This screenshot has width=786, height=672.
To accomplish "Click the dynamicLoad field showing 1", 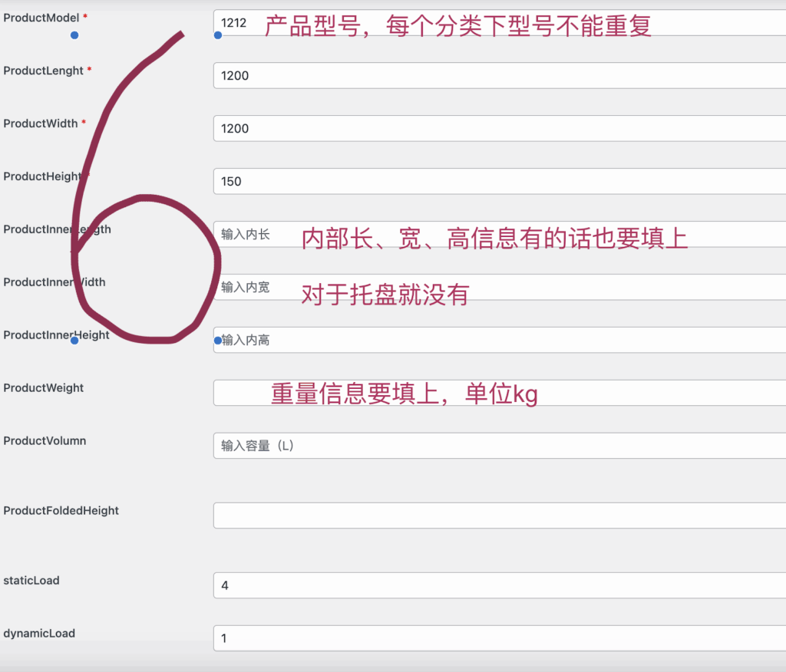I will click(499, 638).
